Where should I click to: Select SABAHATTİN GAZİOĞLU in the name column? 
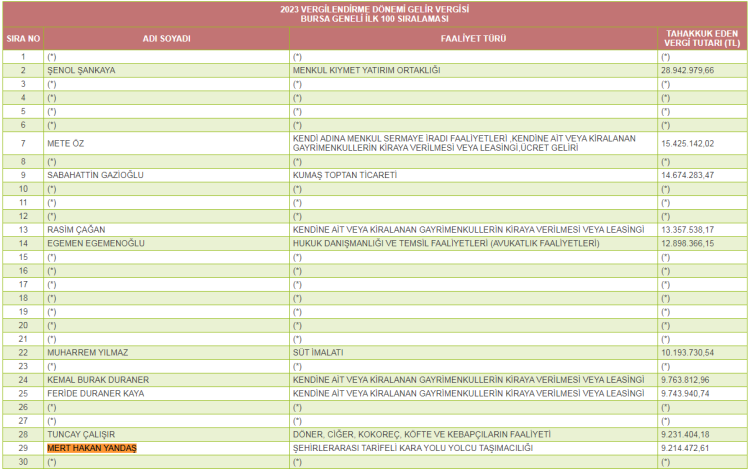(x=96, y=175)
